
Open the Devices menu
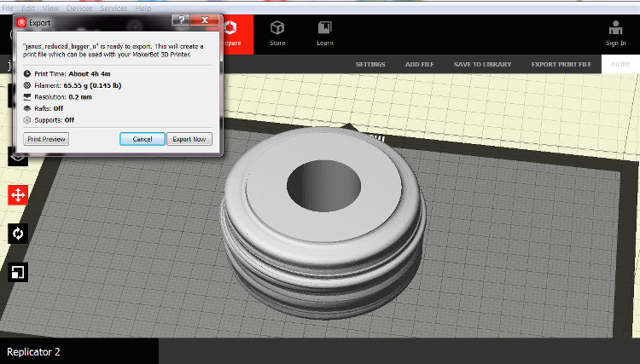tap(79, 9)
